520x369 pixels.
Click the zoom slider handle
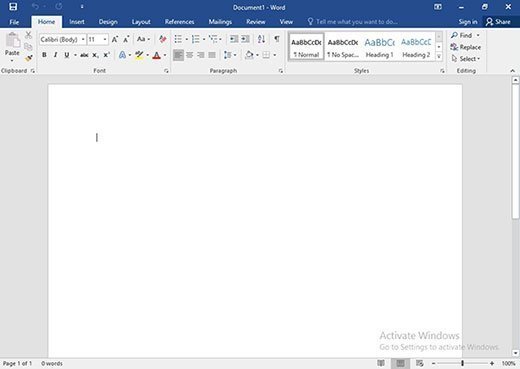point(462,363)
